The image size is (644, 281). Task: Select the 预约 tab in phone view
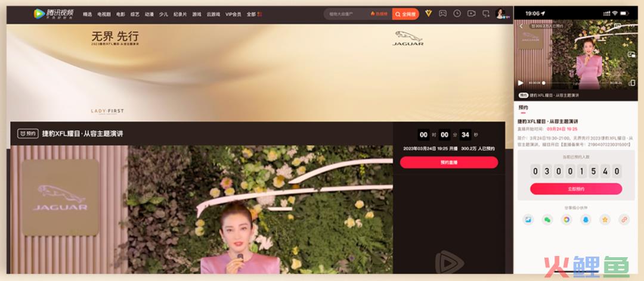pos(524,108)
